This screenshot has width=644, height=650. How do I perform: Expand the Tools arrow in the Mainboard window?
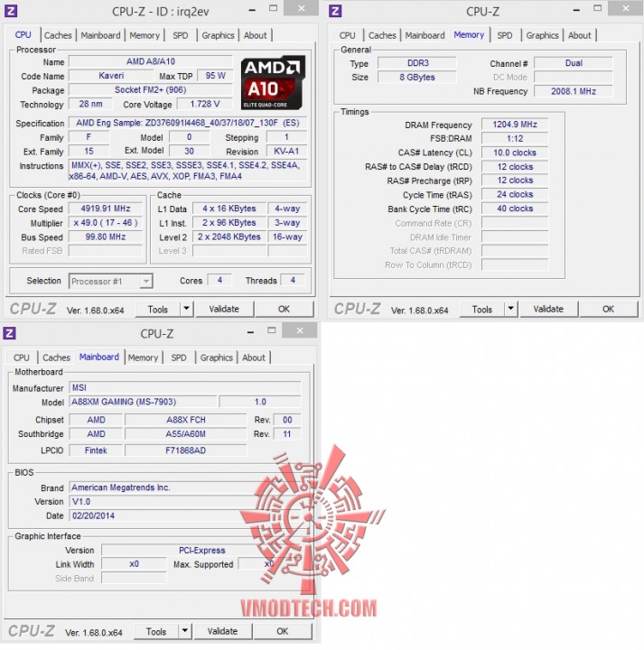(x=184, y=631)
